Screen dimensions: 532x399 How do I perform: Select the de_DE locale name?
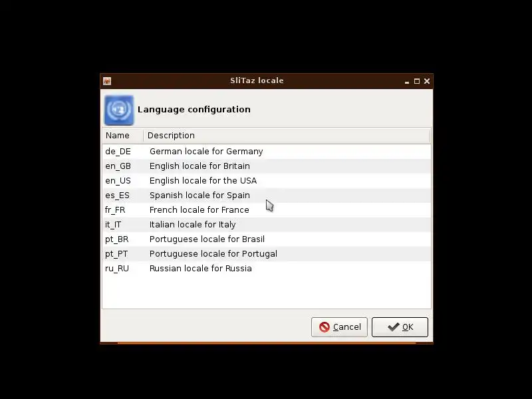(x=118, y=152)
